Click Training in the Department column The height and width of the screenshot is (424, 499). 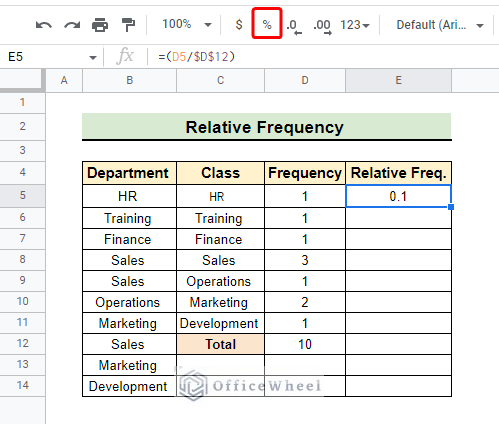(x=128, y=218)
